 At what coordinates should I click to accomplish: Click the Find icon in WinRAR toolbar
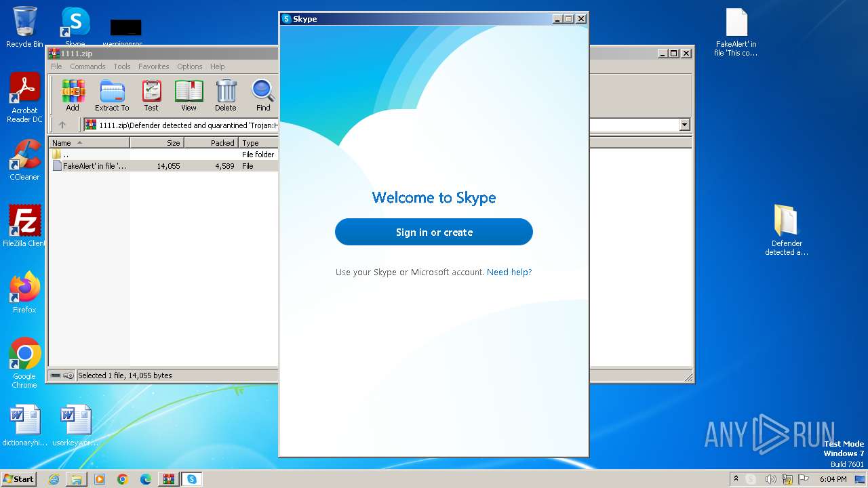(x=263, y=95)
